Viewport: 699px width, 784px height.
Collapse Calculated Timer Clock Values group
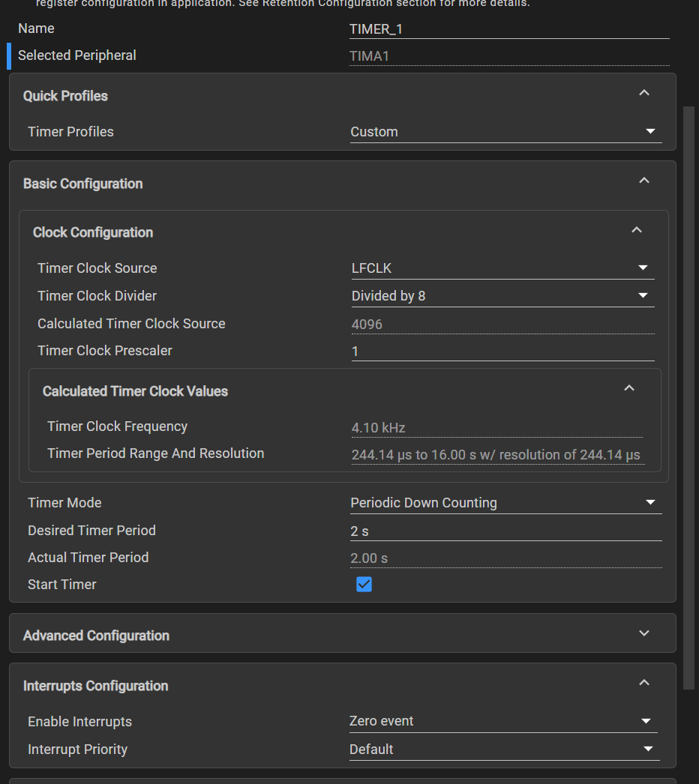coord(629,388)
